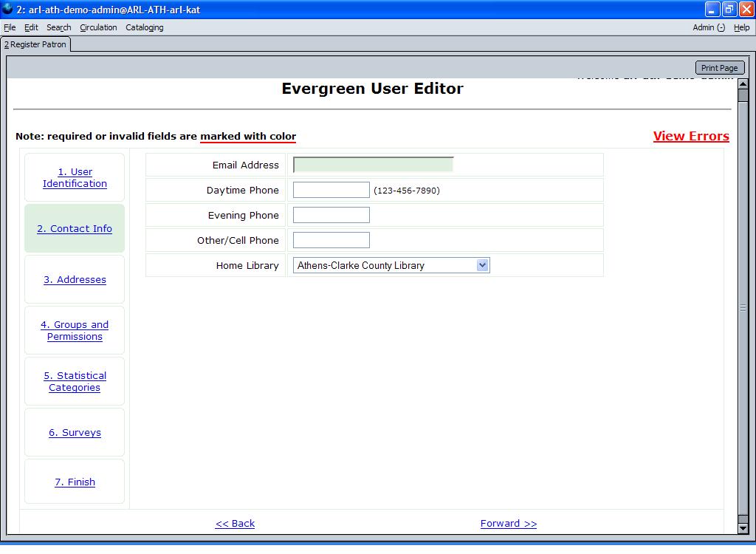756x554 pixels.
Task: Expand the Home Library dropdown
Action: click(x=482, y=265)
